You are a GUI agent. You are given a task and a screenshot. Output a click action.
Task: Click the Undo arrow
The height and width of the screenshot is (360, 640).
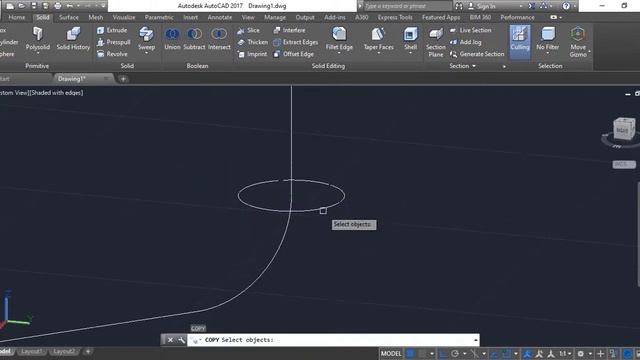point(70,6)
